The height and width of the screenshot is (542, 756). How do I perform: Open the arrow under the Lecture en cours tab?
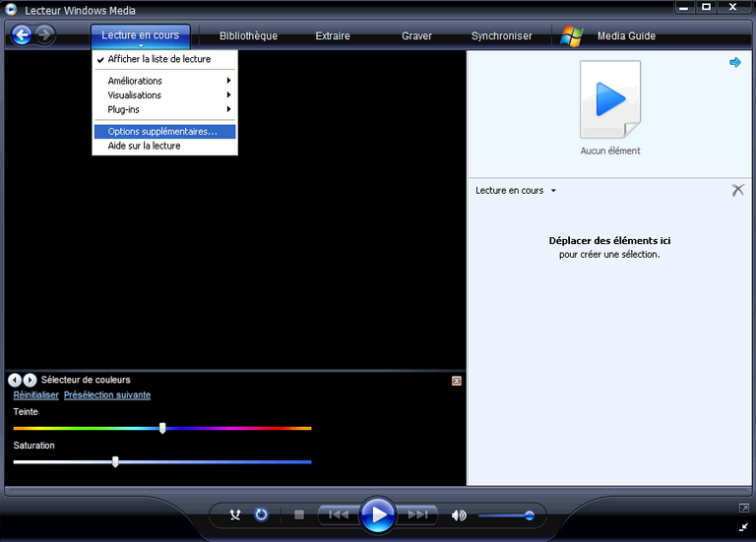[141, 46]
